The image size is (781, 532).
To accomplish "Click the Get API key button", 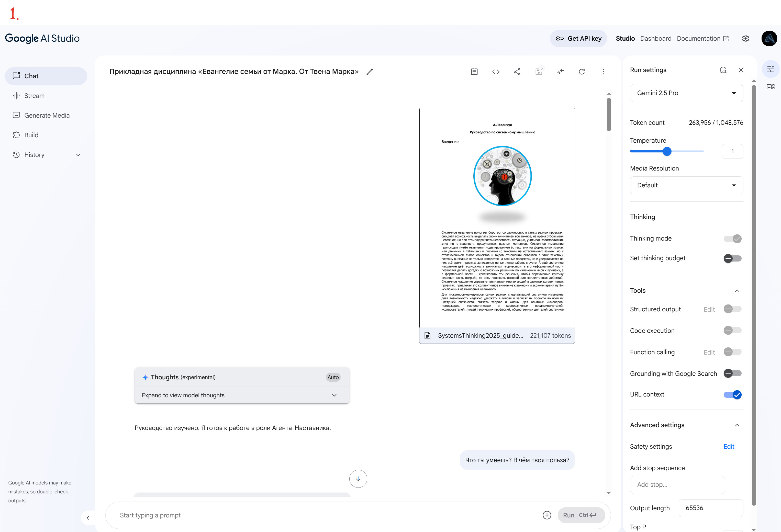I will click(x=578, y=39).
